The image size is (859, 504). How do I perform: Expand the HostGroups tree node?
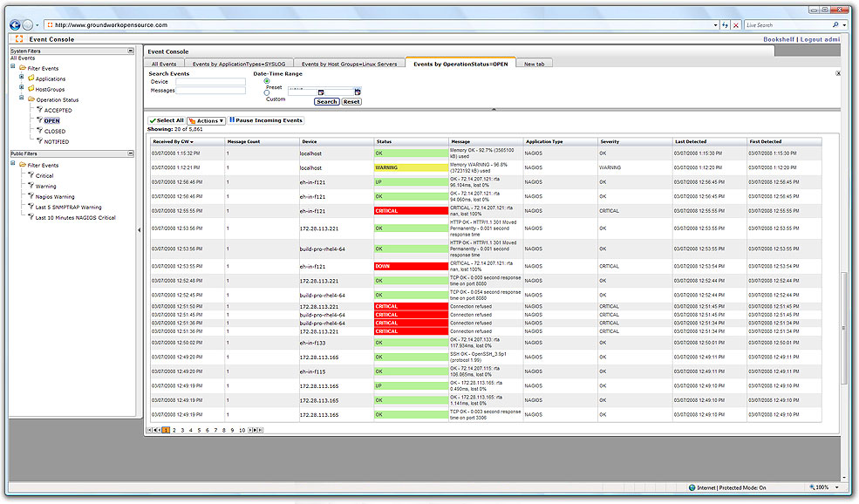click(22, 89)
